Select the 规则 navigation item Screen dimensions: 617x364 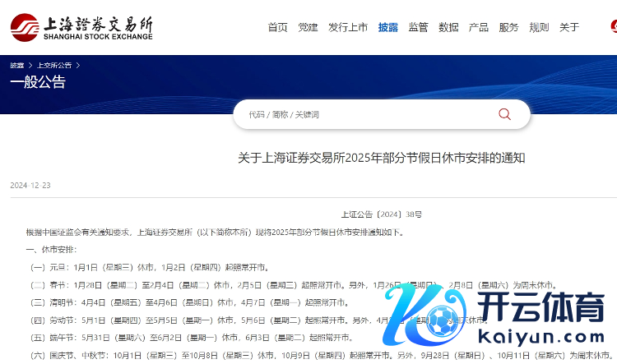tap(539, 27)
